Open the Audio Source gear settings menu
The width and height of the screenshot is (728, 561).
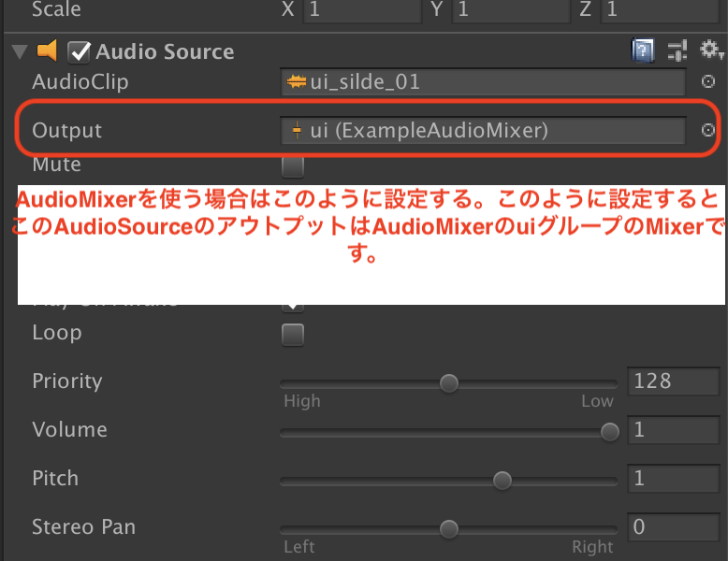[711, 50]
